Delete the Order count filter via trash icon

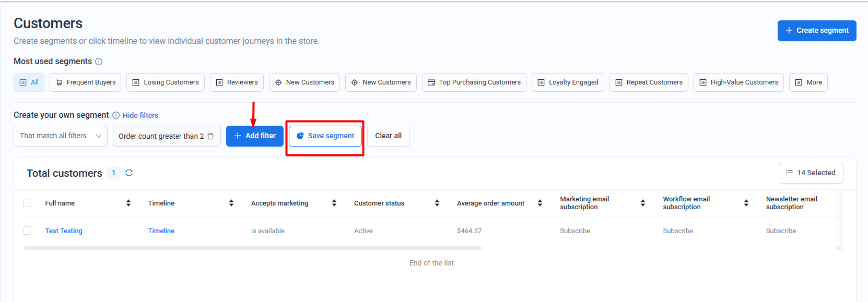[x=211, y=136]
